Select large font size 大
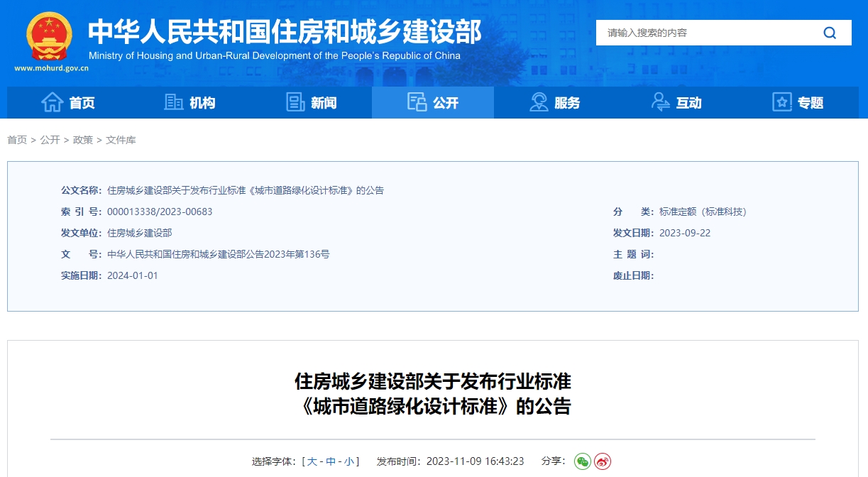This screenshot has height=477, width=868. 312,461
